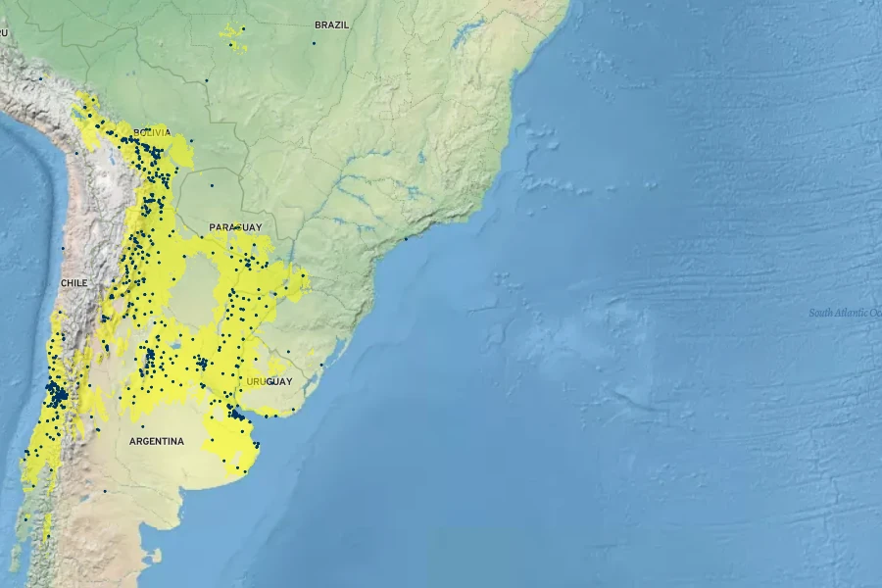This screenshot has height=588, width=882.
Task: Click the PARAGUAY country label
Action: (x=235, y=227)
